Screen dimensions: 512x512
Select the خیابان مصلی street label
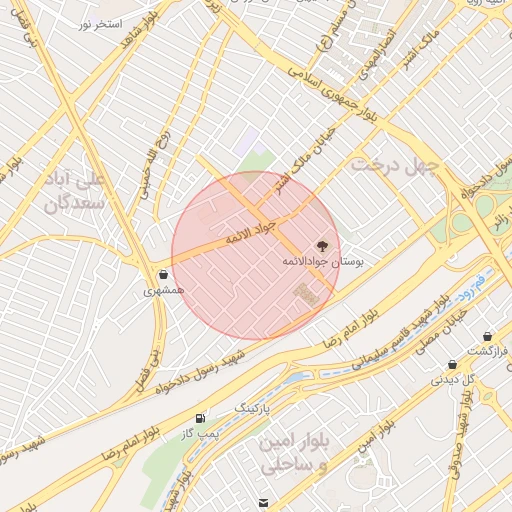click(440, 333)
